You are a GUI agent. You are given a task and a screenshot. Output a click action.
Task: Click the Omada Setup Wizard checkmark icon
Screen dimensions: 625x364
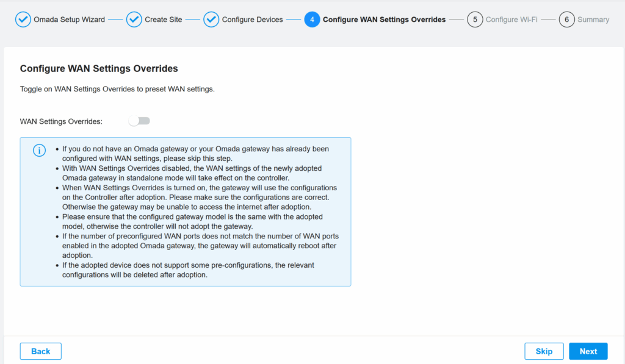[23, 20]
